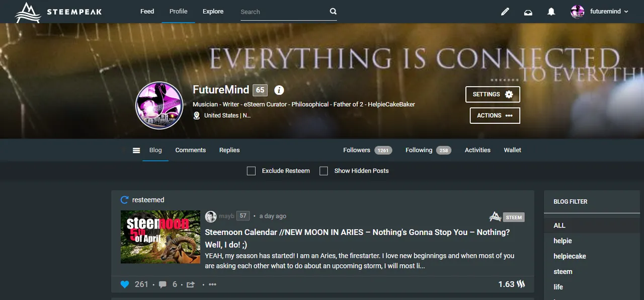This screenshot has height=300, width=644.
Task: Click the 258 following count badge
Action: click(443, 151)
